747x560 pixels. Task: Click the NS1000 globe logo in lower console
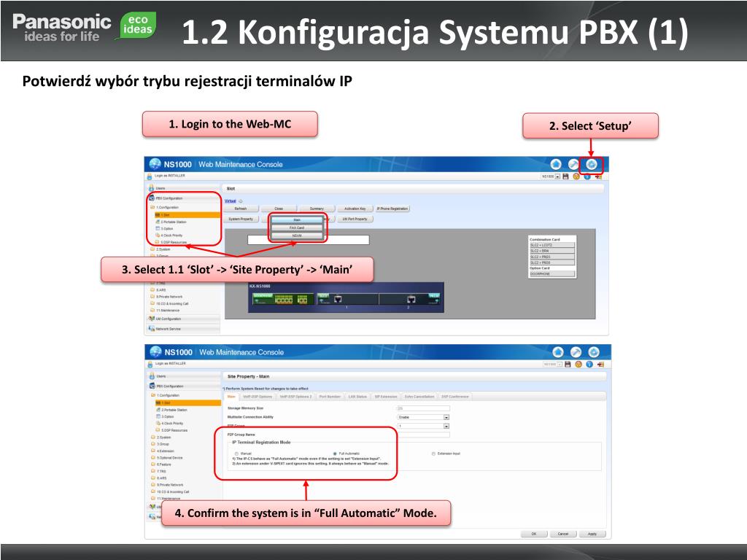point(155,352)
